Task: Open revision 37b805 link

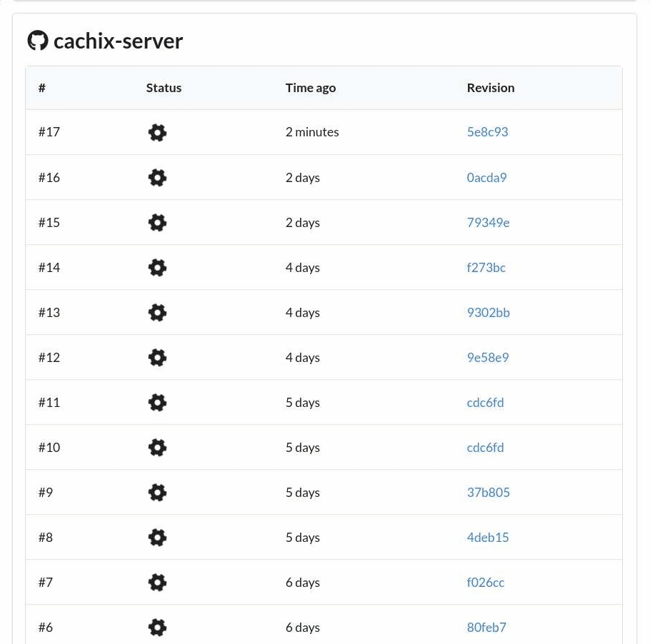Action: pos(489,493)
